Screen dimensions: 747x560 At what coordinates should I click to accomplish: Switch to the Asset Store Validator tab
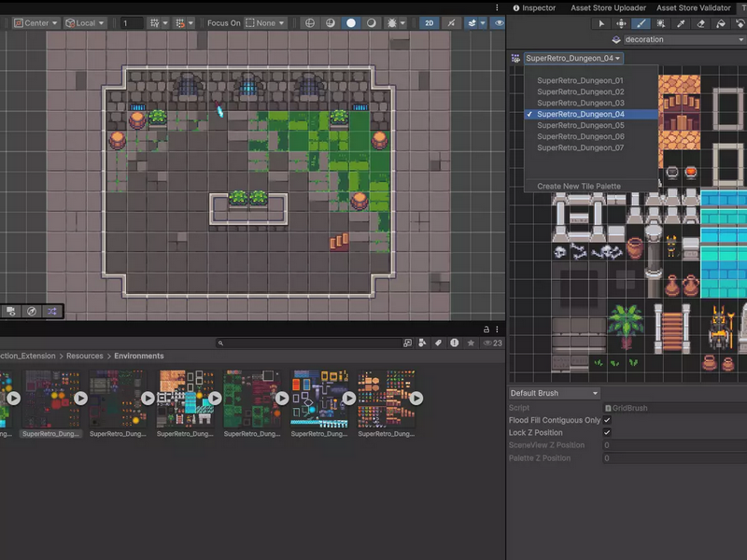tap(694, 7)
